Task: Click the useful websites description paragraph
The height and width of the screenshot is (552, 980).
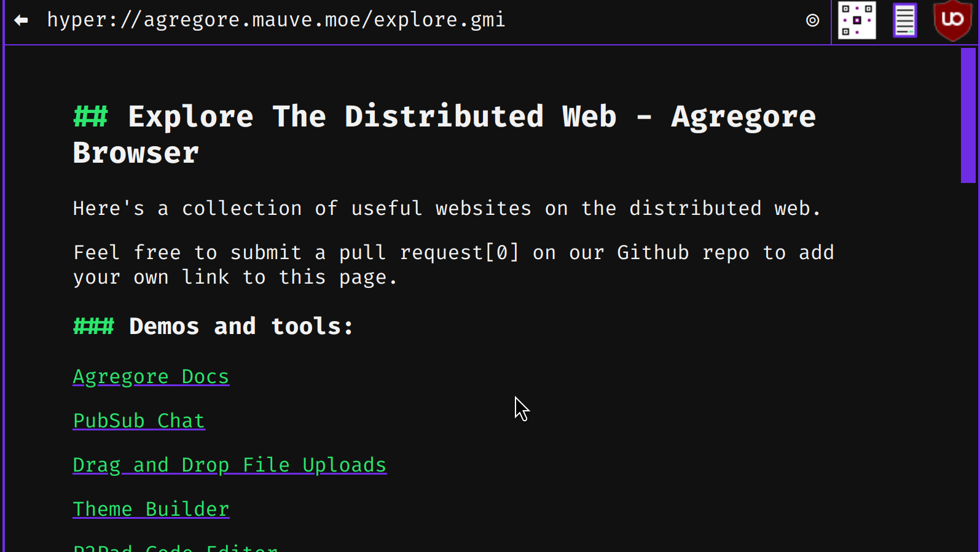Action: pos(447,208)
